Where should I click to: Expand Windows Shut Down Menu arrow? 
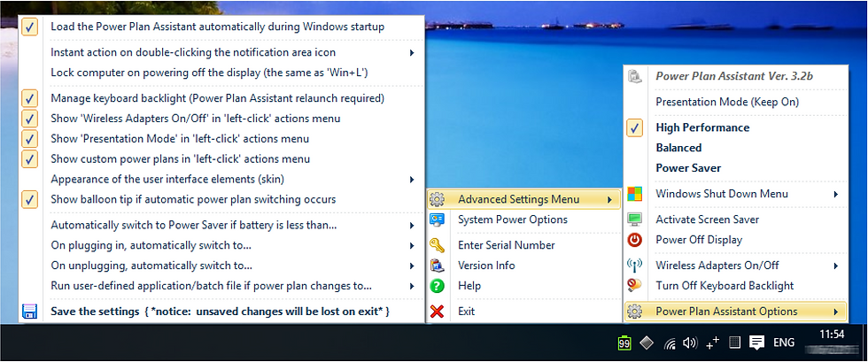836,195
